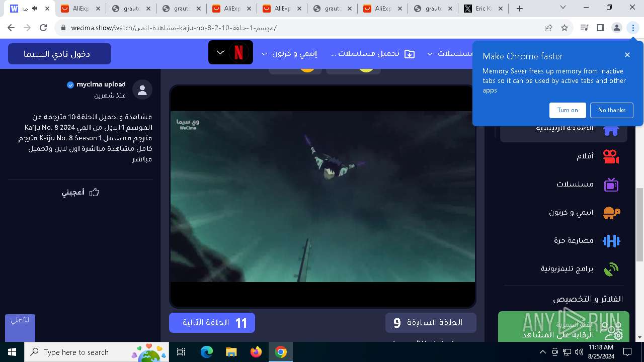Open الصفحة الرئيسية home link
644x362 pixels.
click(x=563, y=130)
